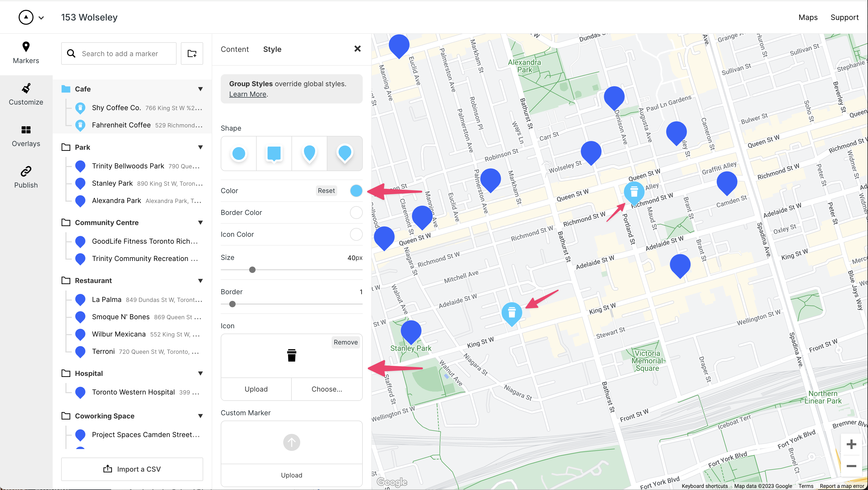Zoom in on the map

(x=851, y=444)
